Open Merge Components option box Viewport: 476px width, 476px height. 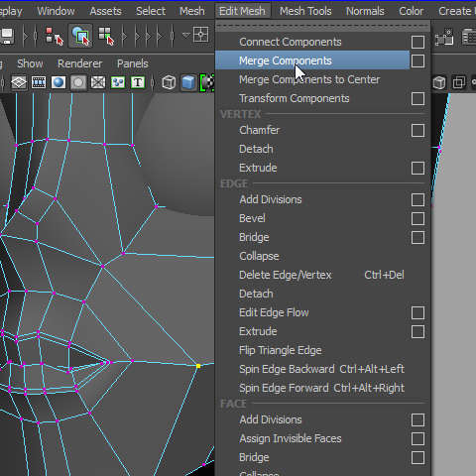point(417,61)
